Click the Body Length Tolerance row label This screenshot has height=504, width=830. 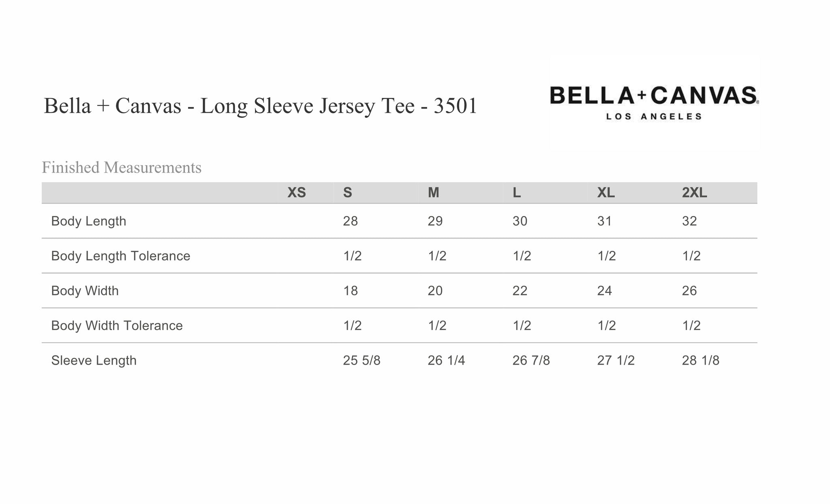click(121, 256)
